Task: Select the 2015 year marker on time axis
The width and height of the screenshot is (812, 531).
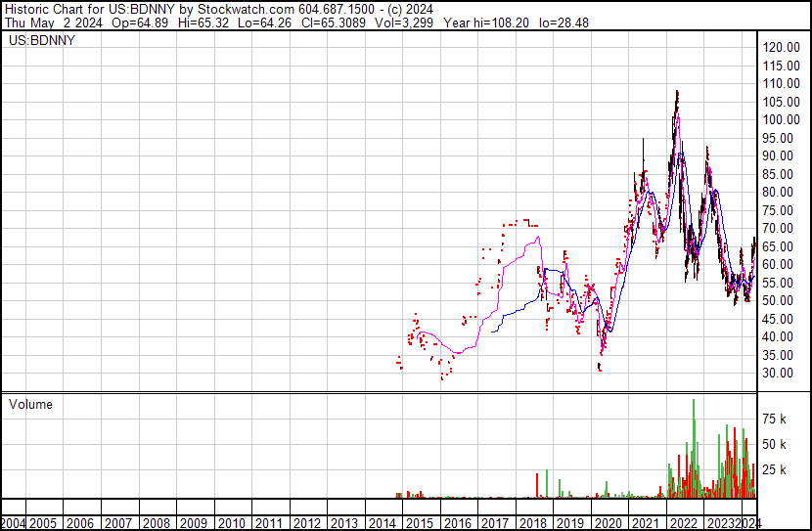Action: point(422,523)
